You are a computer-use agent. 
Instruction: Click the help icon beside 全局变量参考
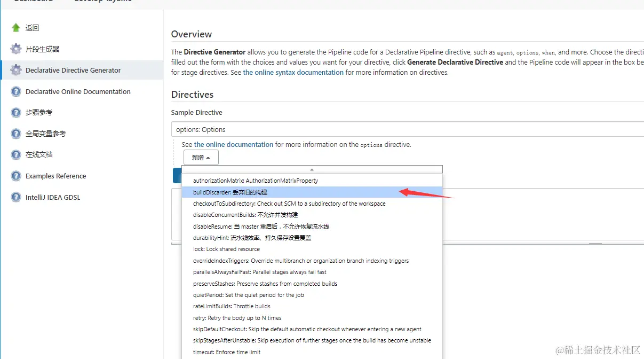16,134
